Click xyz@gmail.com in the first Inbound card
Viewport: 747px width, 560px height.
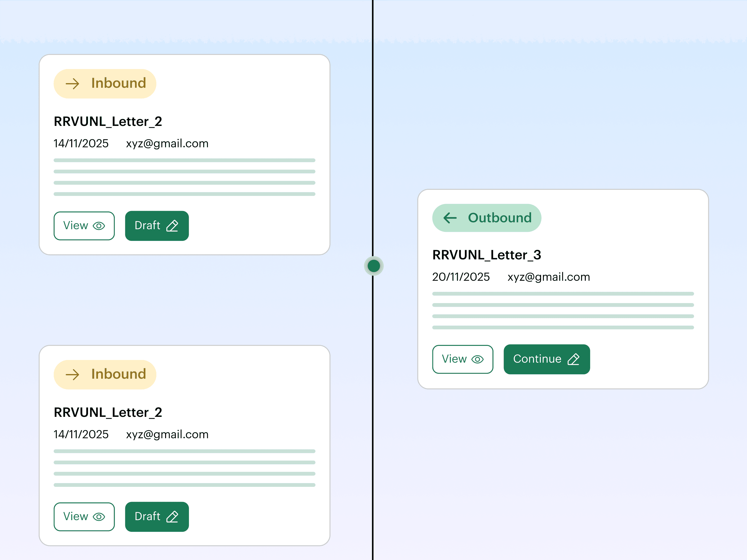tap(167, 143)
